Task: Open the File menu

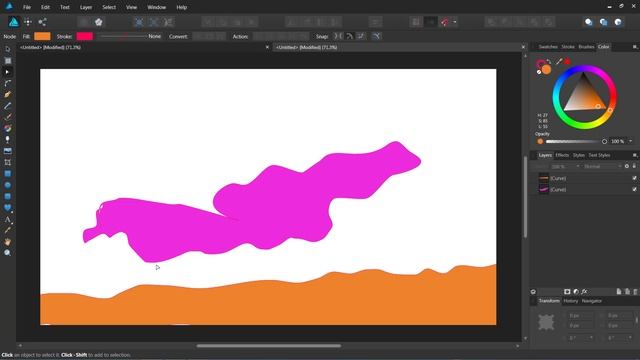Action: (x=27, y=7)
